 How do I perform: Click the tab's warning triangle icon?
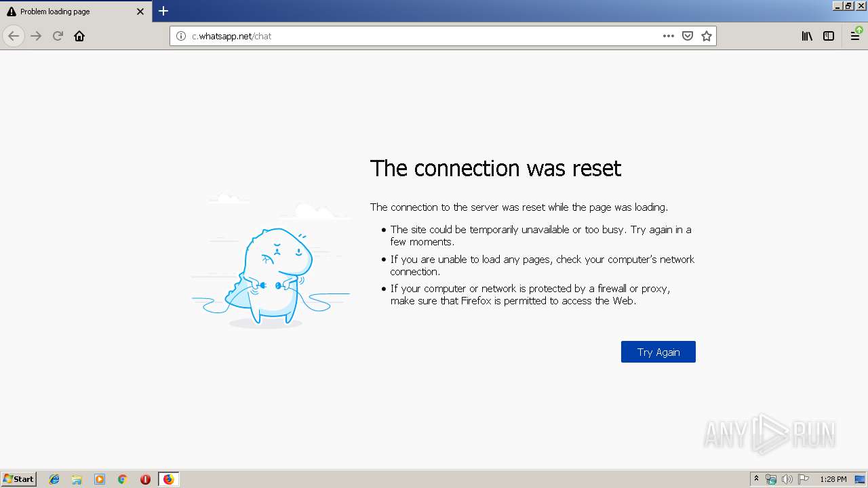(x=12, y=12)
